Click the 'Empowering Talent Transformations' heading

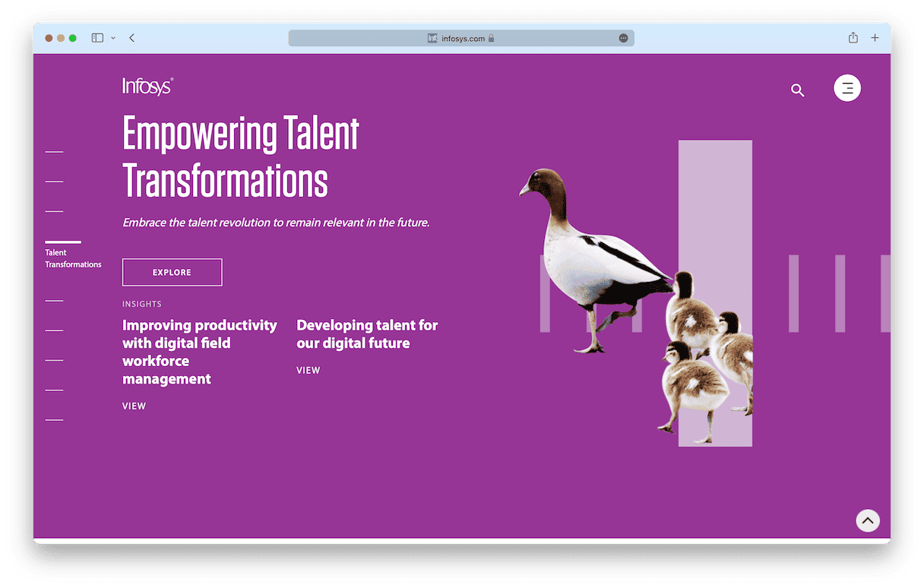241,156
